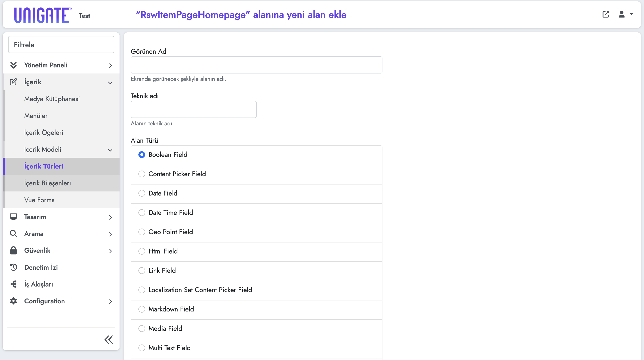Click the Görünen Ad input field
Viewport: 644px width, 360px height.
click(257, 65)
